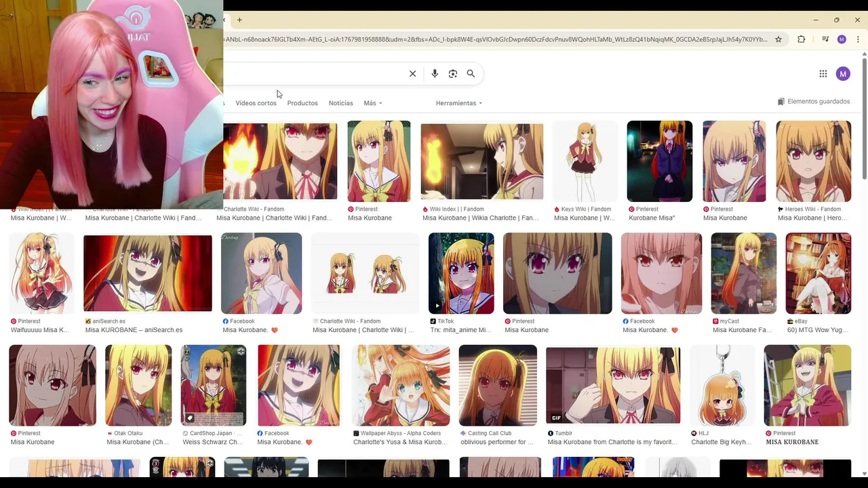The width and height of the screenshot is (868, 488).
Task: Expand the Más dropdown
Action: coord(373,103)
